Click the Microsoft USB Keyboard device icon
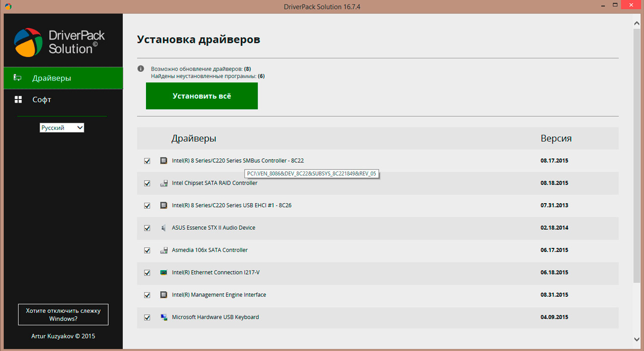The image size is (644, 351). pos(164,317)
